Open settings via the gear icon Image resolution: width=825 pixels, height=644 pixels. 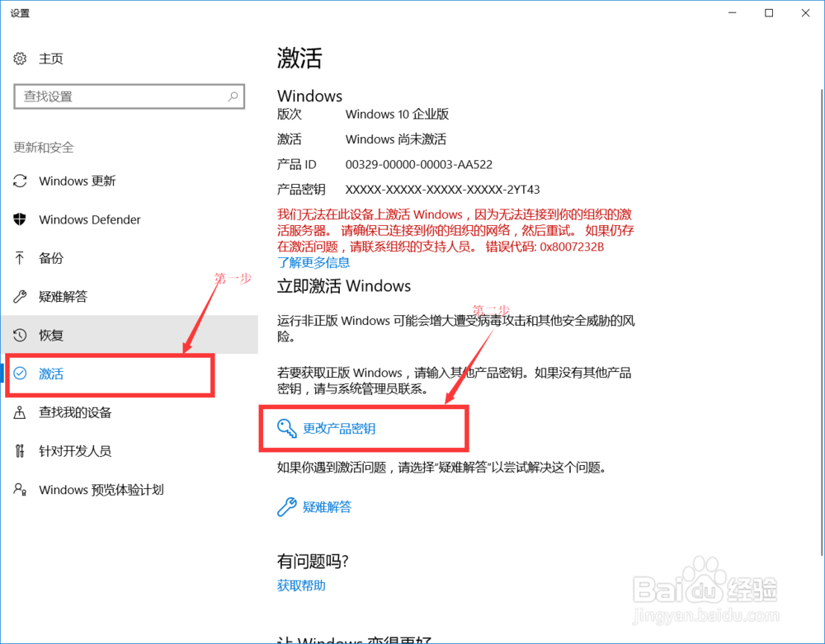(20, 58)
